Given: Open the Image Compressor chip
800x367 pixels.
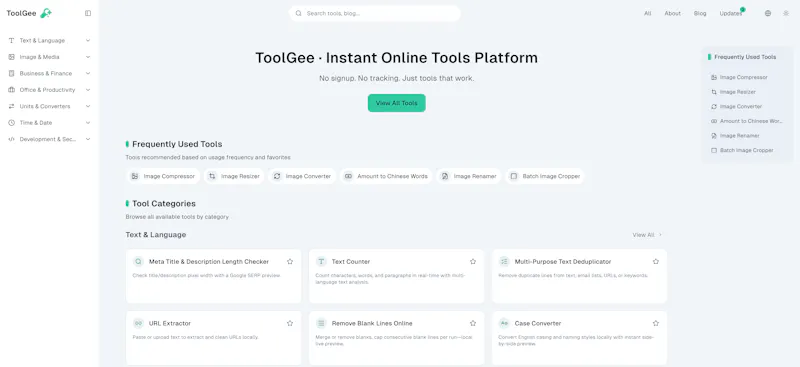Looking at the screenshot, I should tap(163, 176).
